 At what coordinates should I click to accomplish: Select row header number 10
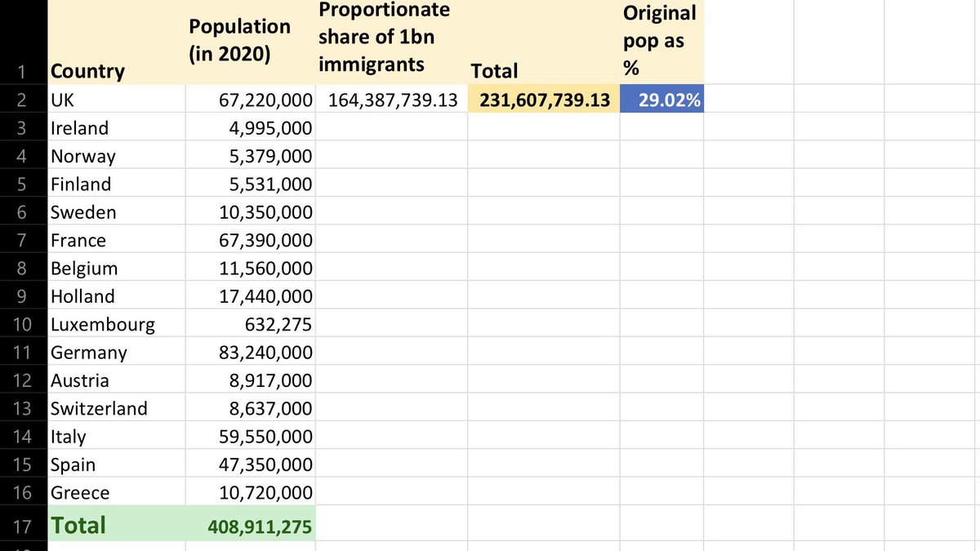(24, 323)
